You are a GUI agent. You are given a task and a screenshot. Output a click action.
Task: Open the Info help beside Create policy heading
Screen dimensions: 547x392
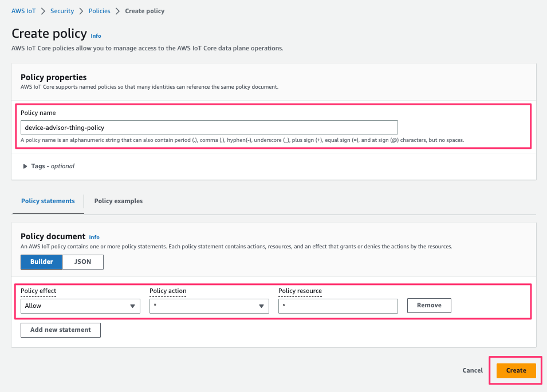tap(96, 35)
